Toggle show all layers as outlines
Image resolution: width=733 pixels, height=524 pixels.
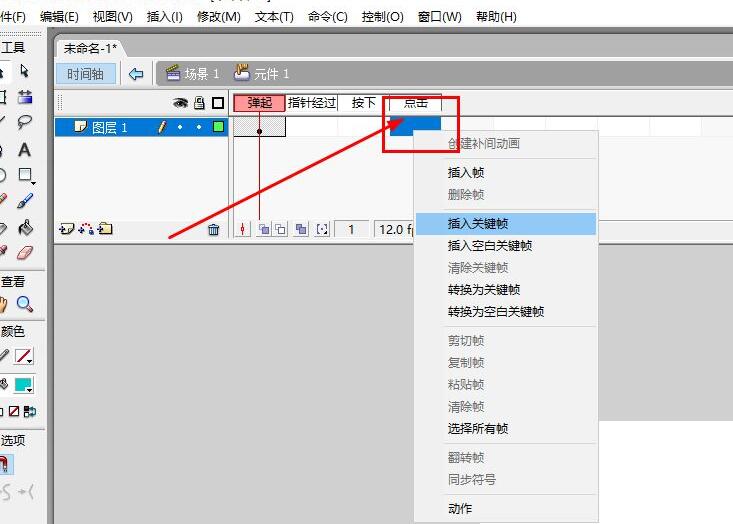218,103
